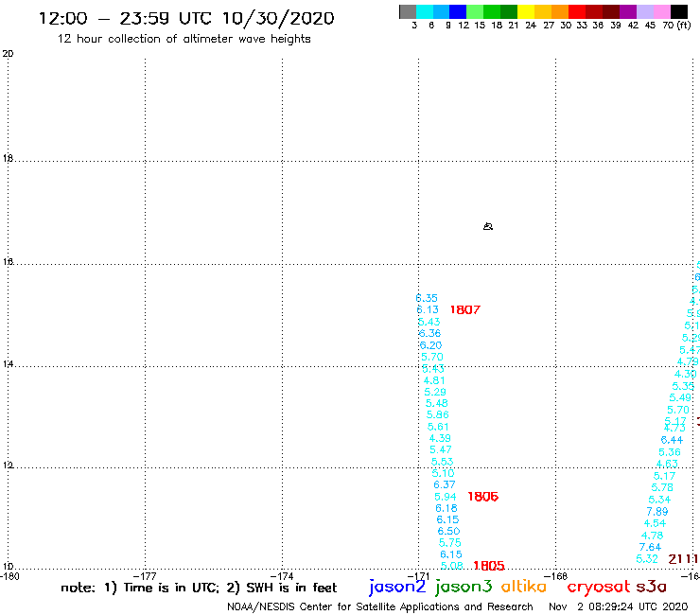
Task: Pick the 5.86 wave height value
Action: coord(438,415)
